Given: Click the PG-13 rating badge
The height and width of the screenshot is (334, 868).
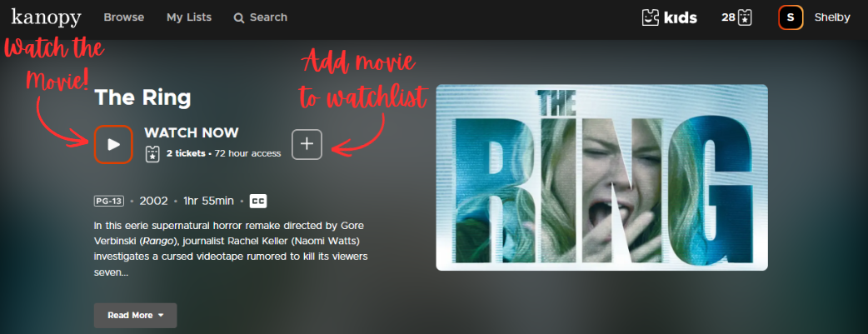Looking at the screenshot, I should (x=109, y=201).
